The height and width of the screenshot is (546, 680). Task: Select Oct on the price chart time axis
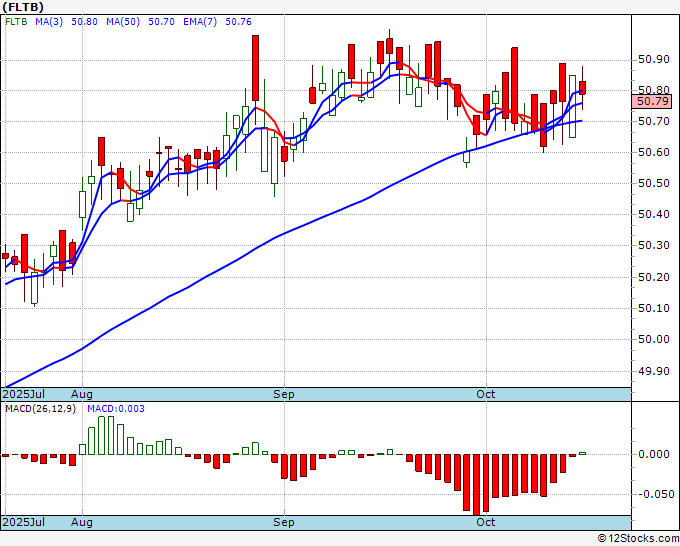485,394
